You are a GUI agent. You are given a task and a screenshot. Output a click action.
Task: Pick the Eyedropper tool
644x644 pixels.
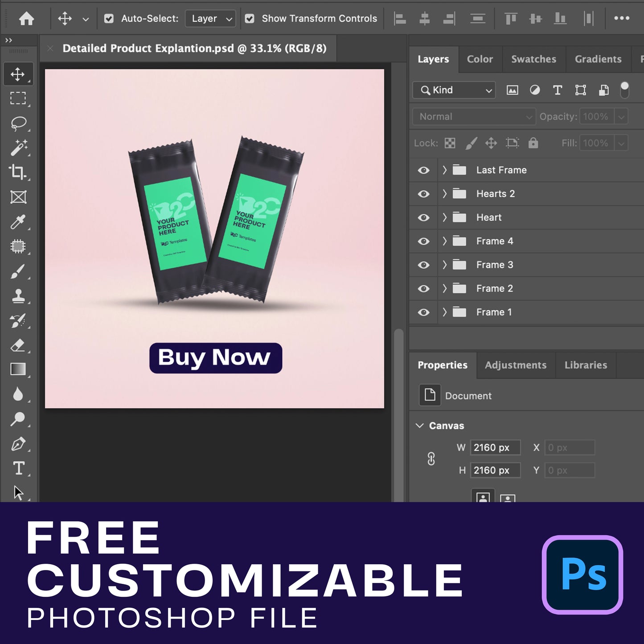(x=18, y=222)
